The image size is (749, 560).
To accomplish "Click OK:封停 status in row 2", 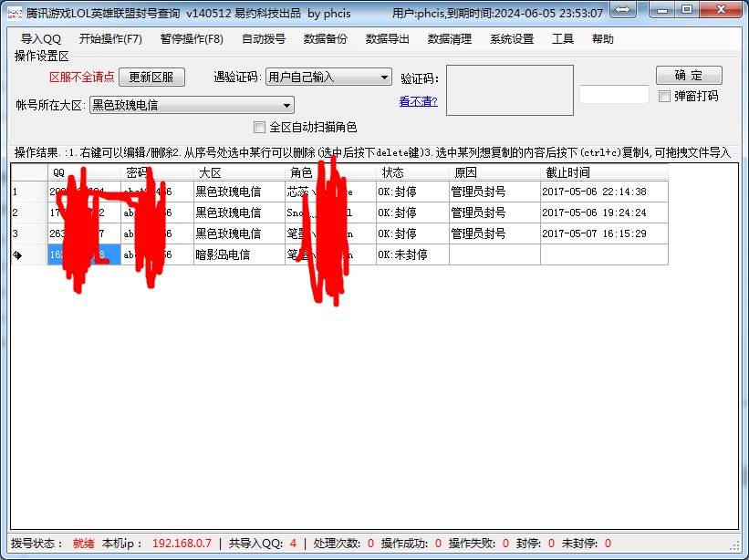I will (412, 213).
